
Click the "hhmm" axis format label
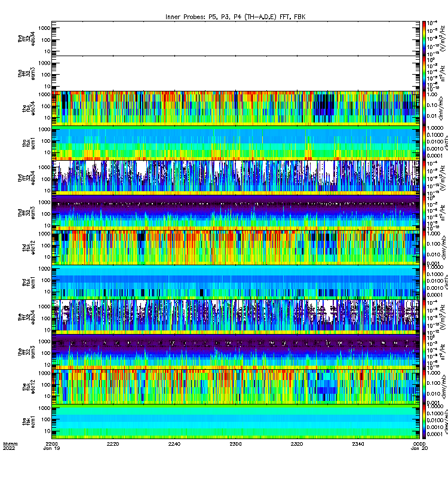(x=10, y=444)
